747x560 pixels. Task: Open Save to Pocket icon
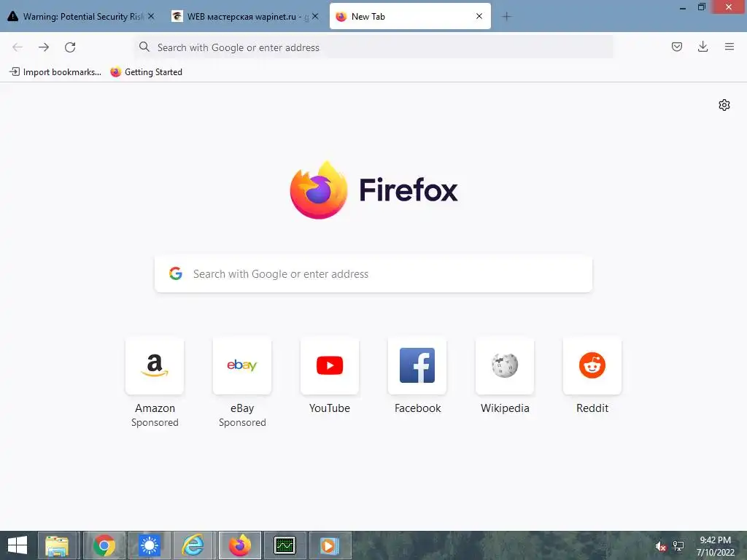coord(676,47)
